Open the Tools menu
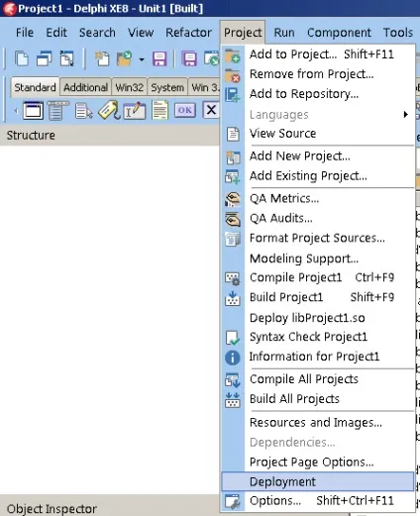420x516 pixels. (x=398, y=33)
